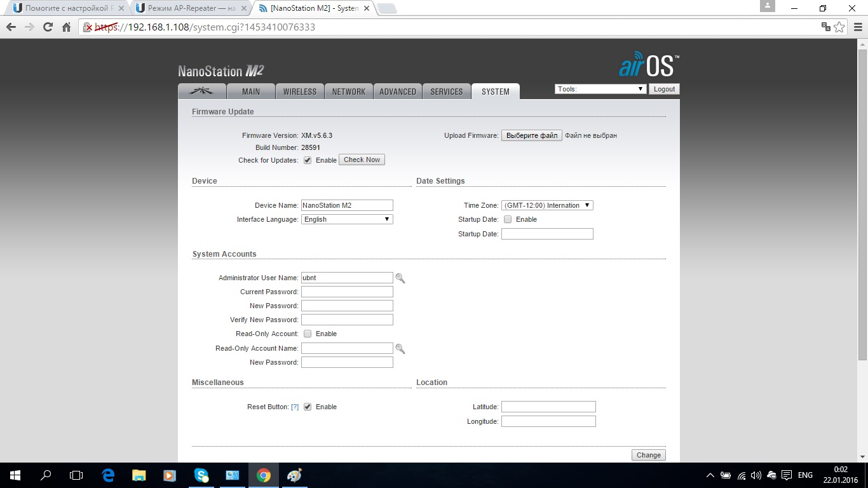
Task: Open the Action Center notifications icon
Action: (787, 475)
